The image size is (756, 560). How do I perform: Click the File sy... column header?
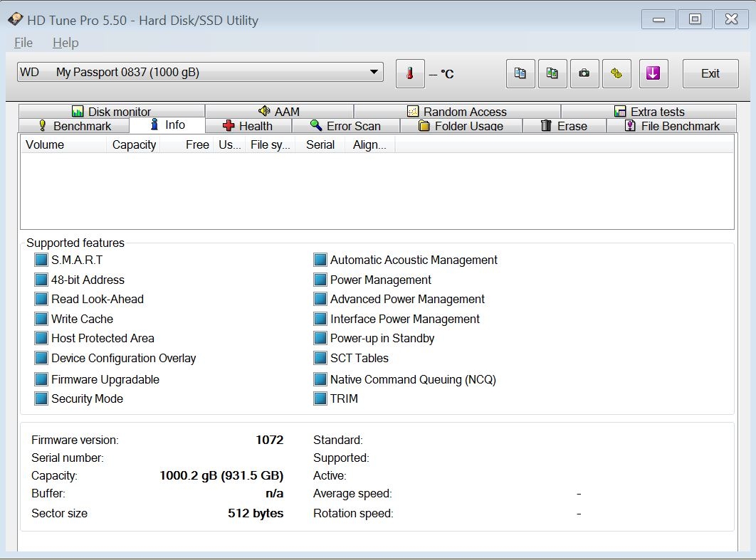270,144
